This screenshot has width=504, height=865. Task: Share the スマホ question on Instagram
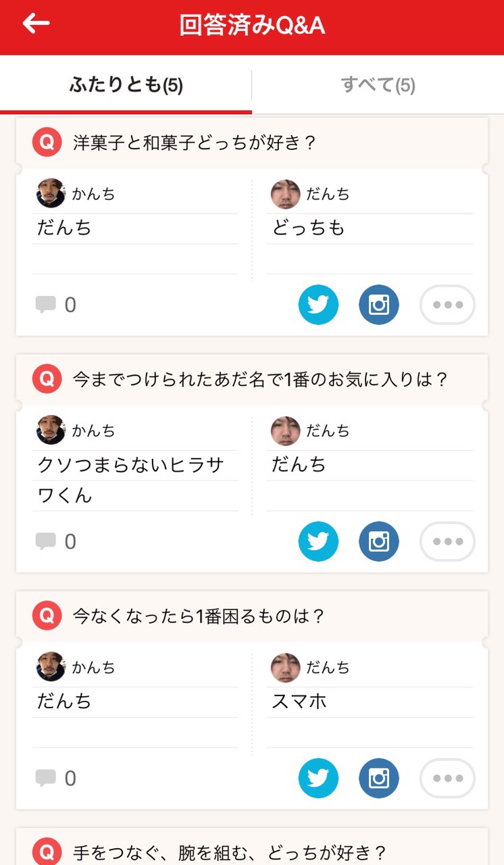(379, 778)
